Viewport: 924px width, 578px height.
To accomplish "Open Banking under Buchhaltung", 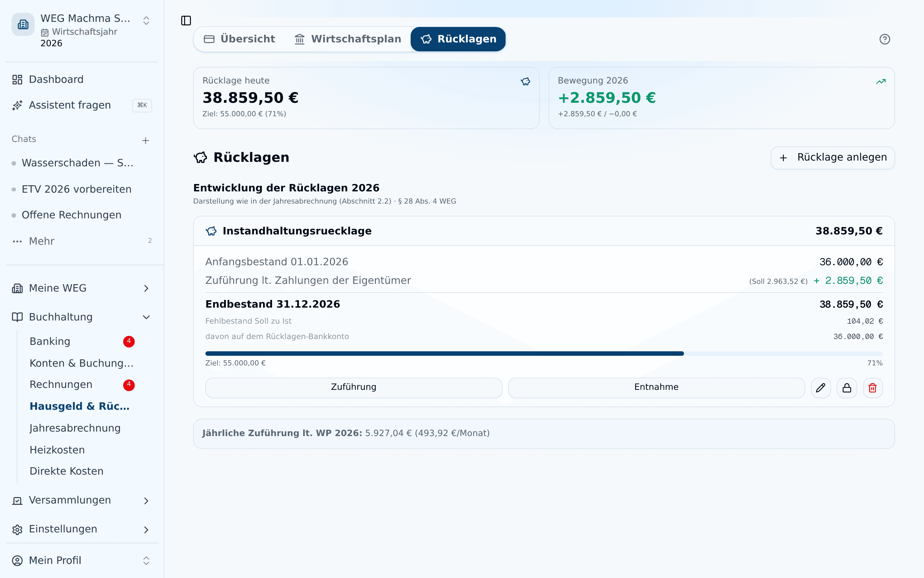I will [x=82, y=341].
